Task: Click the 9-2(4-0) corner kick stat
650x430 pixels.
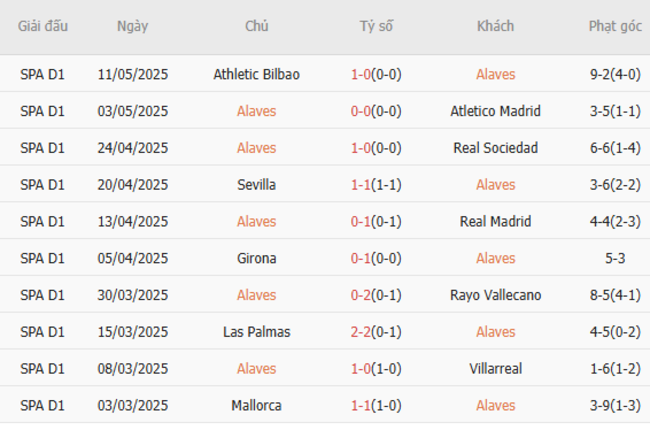Action: click(615, 74)
